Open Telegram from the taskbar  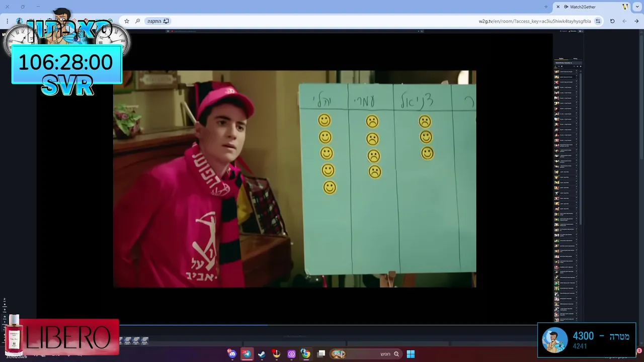click(247, 354)
